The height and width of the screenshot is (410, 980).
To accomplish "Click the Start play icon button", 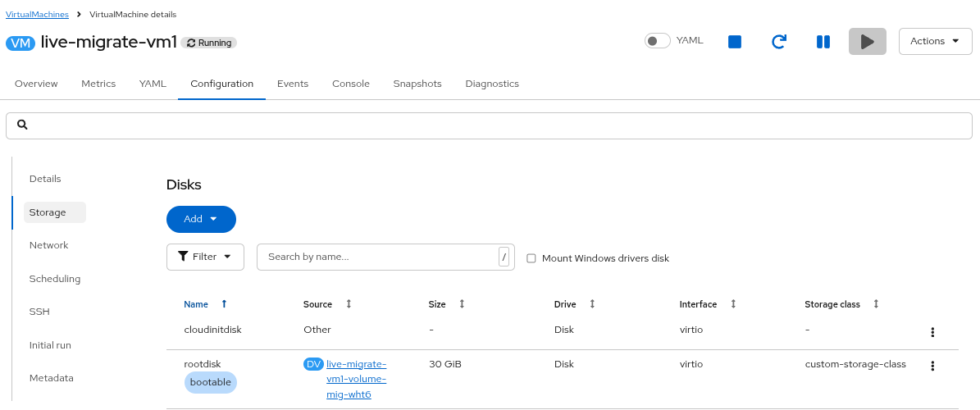I will pos(867,42).
